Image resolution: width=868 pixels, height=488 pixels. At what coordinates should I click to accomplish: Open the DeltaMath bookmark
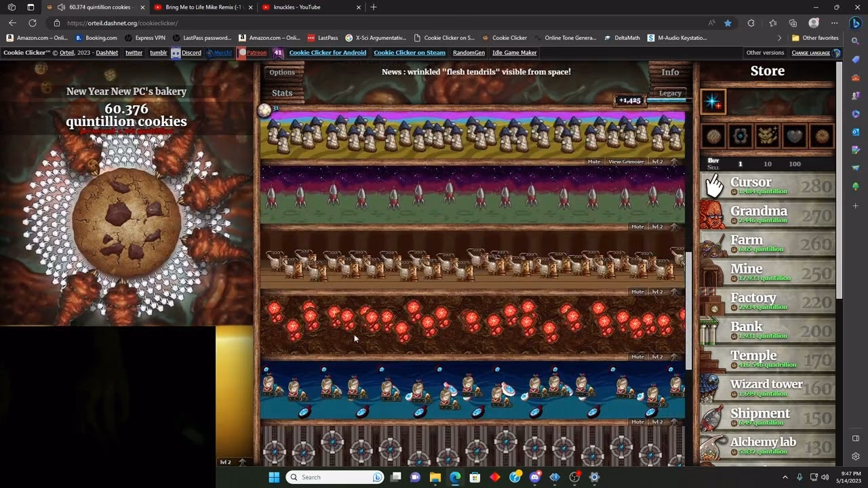pyautogui.click(x=622, y=38)
